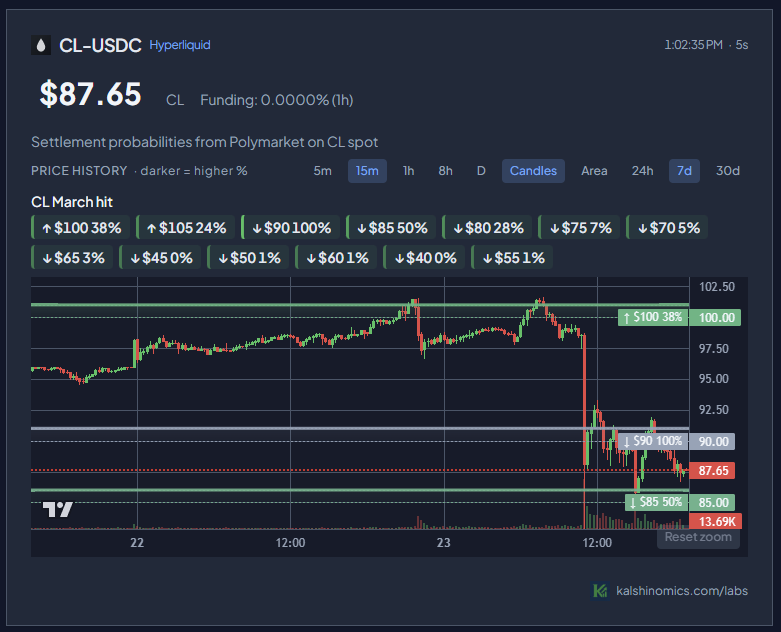Open the Hyperliquid link
This screenshot has height=632, width=781.
point(180,45)
